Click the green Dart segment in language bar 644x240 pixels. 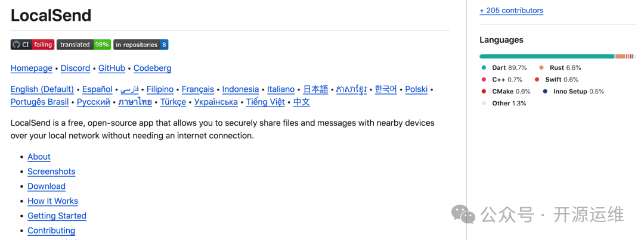[x=547, y=57]
